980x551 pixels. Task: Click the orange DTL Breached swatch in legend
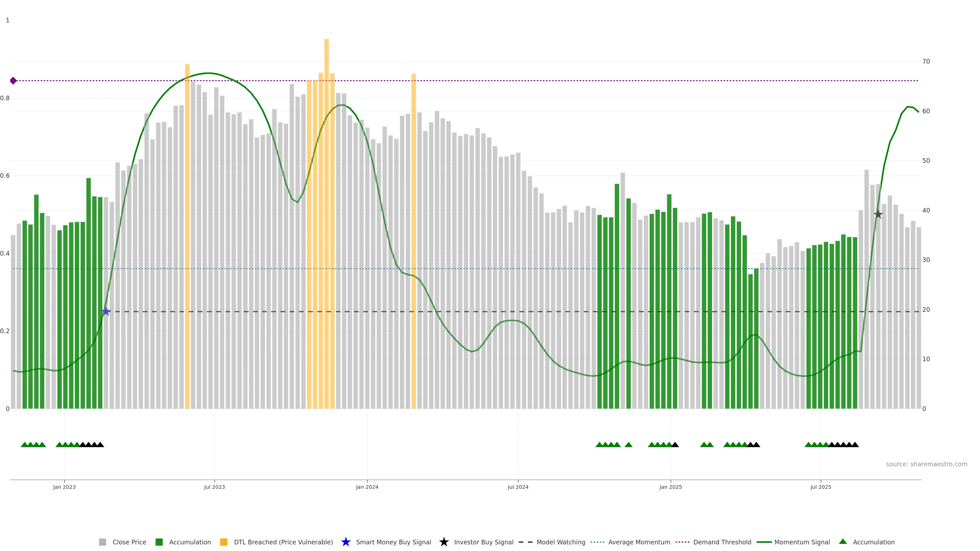point(224,542)
